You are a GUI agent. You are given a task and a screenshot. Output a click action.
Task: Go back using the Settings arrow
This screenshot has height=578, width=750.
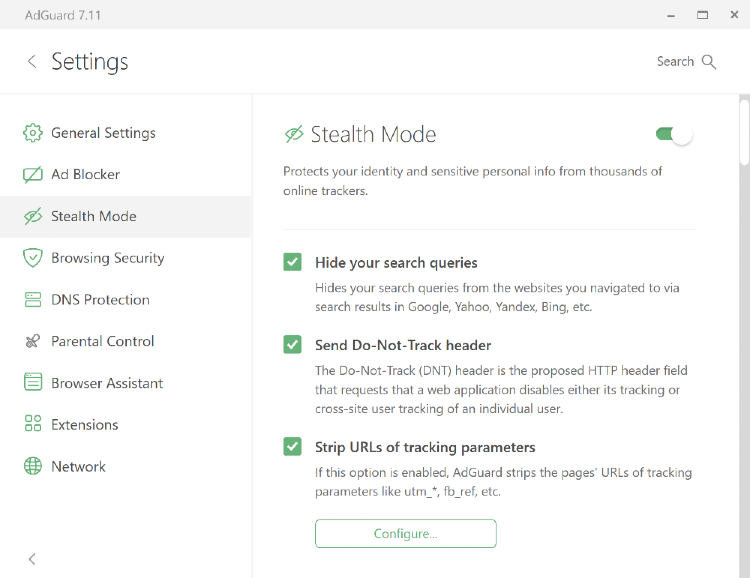[32, 62]
